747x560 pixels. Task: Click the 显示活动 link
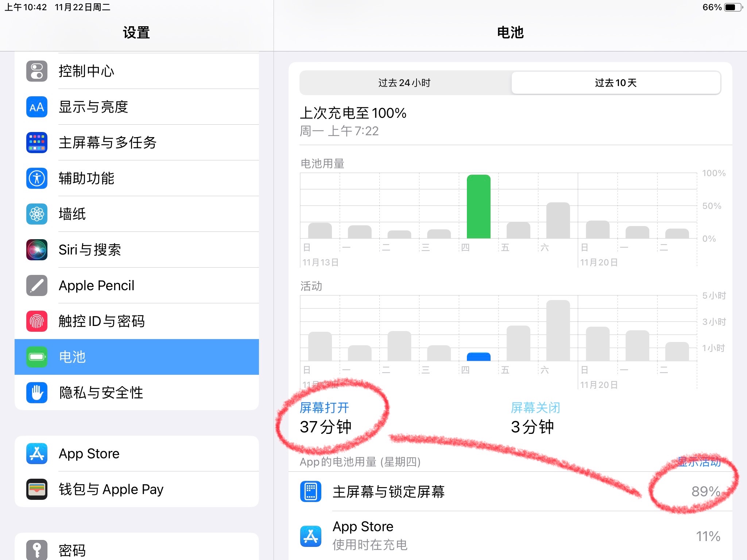click(x=699, y=462)
